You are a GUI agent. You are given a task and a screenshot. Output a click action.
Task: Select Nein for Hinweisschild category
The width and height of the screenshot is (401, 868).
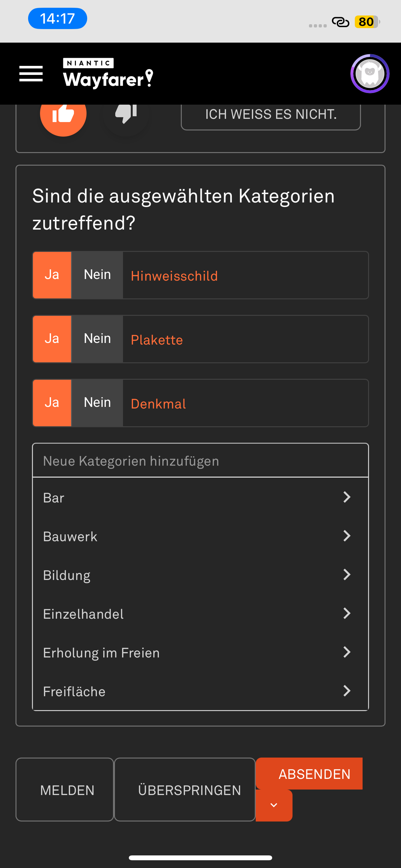[97, 275]
